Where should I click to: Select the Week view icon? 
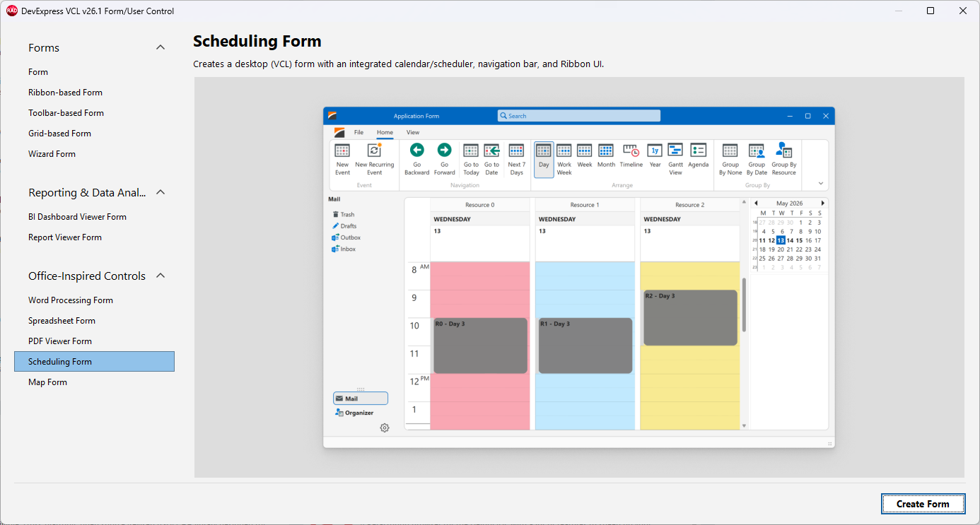click(585, 151)
